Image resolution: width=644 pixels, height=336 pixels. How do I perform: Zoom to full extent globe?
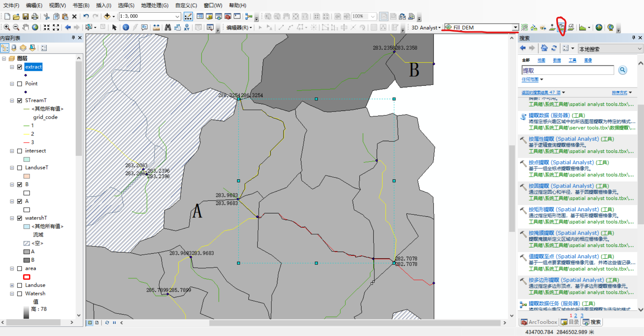pos(35,27)
